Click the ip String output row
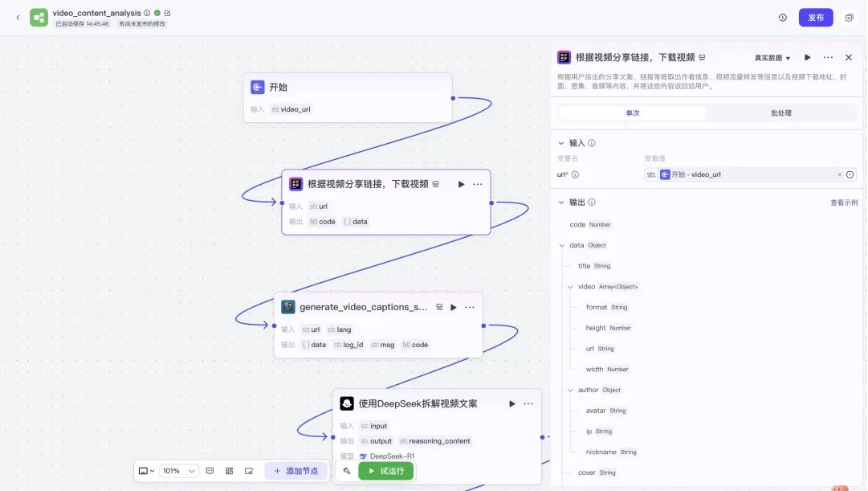Screen dimensions: 868x491 pos(599,432)
